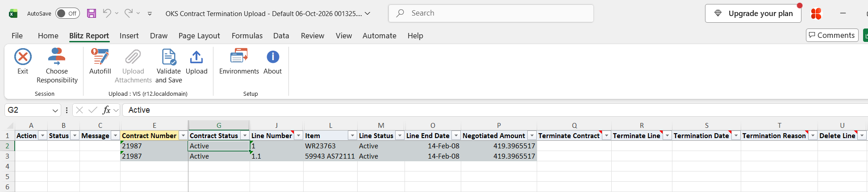This screenshot has width=868, height=192.
Task: Switch to the Automate tab
Action: point(380,36)
